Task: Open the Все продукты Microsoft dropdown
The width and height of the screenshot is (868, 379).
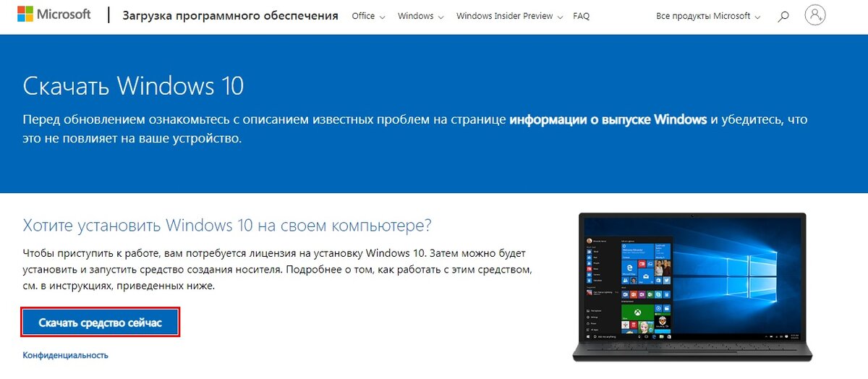Action: [708, 16]
